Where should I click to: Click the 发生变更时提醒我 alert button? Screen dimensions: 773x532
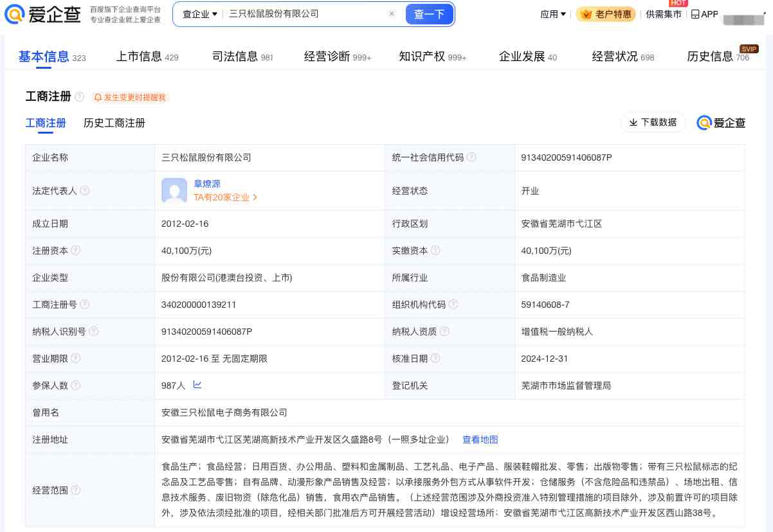point(130,98)
